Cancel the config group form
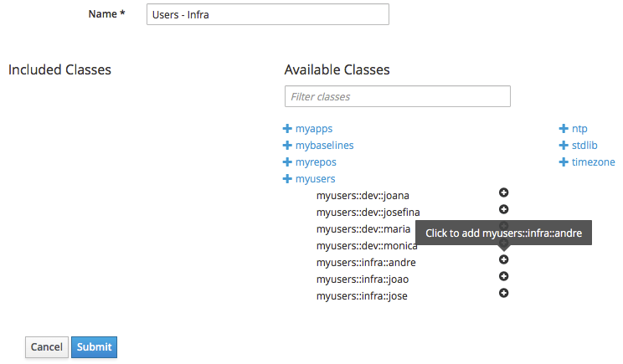623x364 pixels. click(x=47, y=347)
